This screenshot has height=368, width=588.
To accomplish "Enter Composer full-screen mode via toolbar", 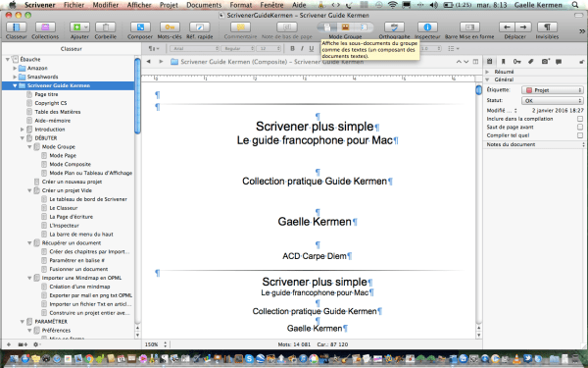I will [x=140, y=27].
